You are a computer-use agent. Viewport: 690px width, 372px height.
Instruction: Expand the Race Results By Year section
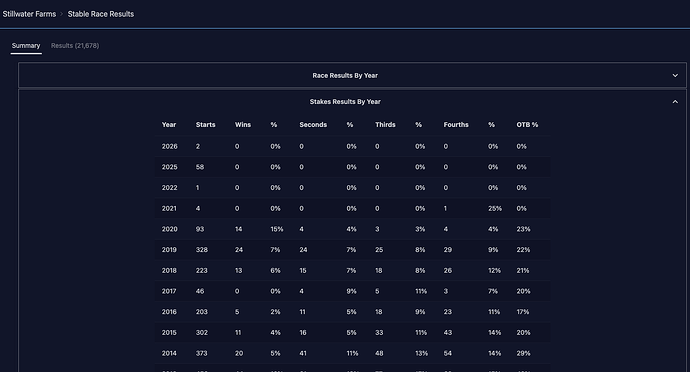(675, 76)
